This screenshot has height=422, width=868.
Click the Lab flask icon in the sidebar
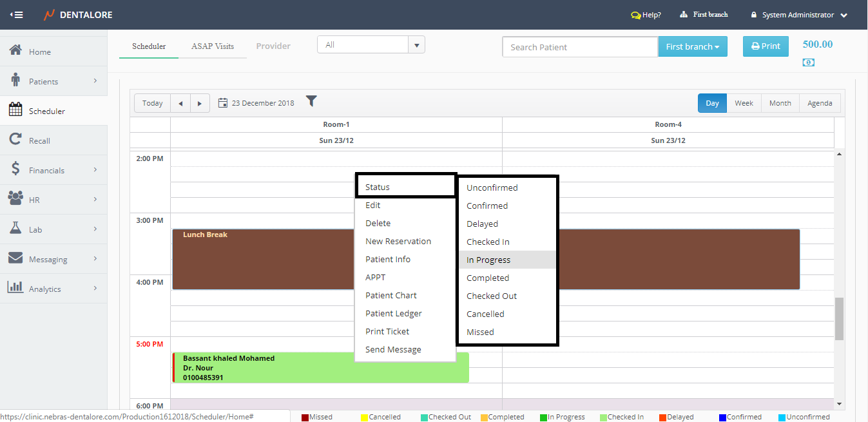[x=15, y=229]
